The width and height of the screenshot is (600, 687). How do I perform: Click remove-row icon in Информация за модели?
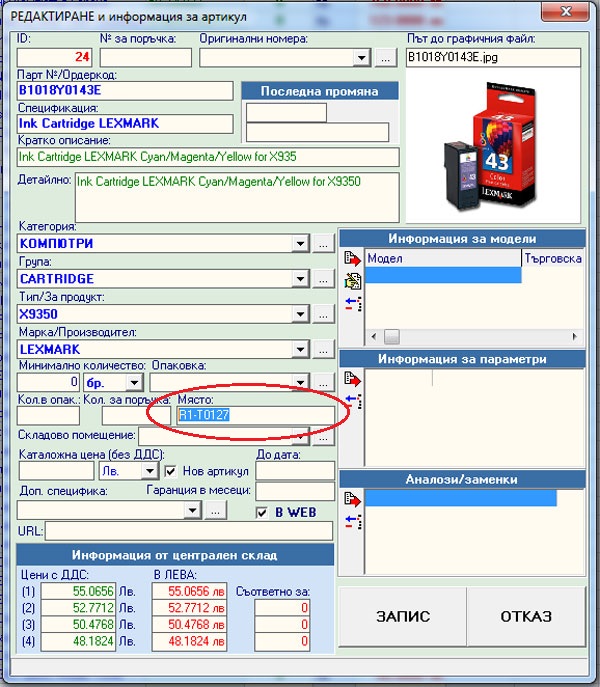click(x=352, y=303)
